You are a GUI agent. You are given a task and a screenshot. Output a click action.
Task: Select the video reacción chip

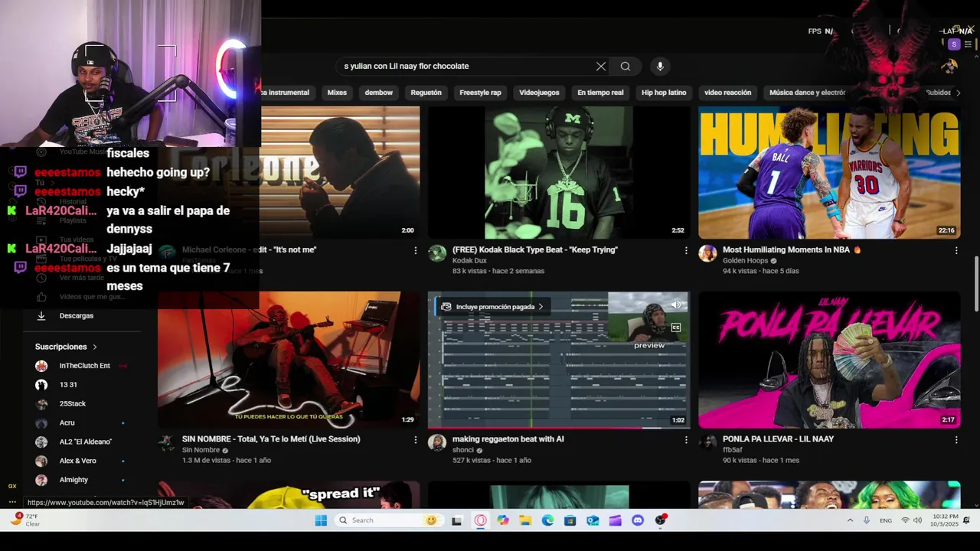click(x=727, y=93)
